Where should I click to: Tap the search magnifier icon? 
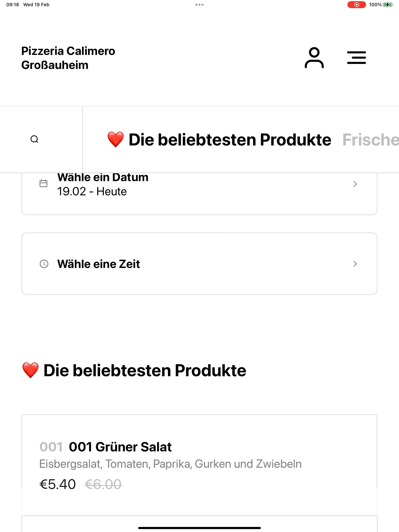34,139
